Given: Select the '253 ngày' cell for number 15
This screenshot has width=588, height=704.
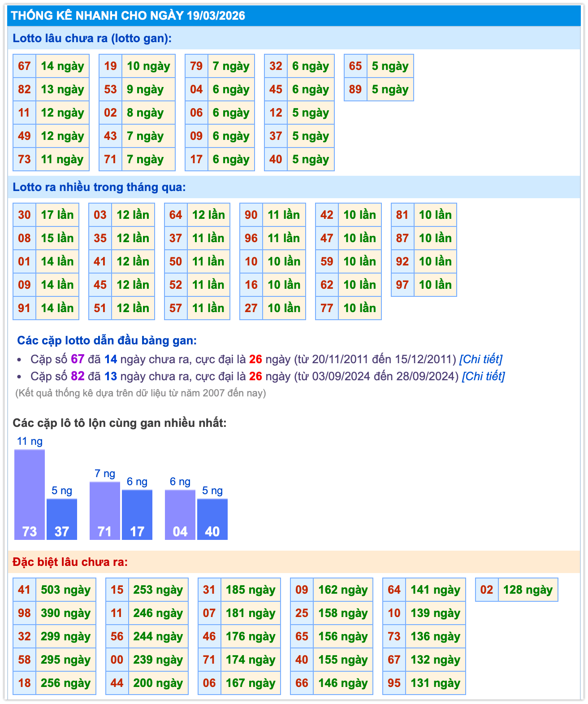Looking at the screenshot, I should [x=158, y=590].
